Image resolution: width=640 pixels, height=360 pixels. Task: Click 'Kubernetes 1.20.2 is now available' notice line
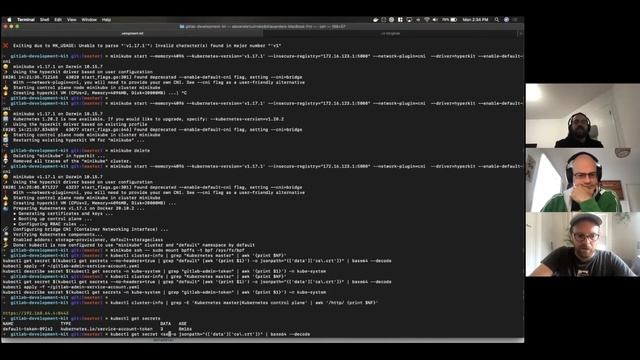pos(148,119)
